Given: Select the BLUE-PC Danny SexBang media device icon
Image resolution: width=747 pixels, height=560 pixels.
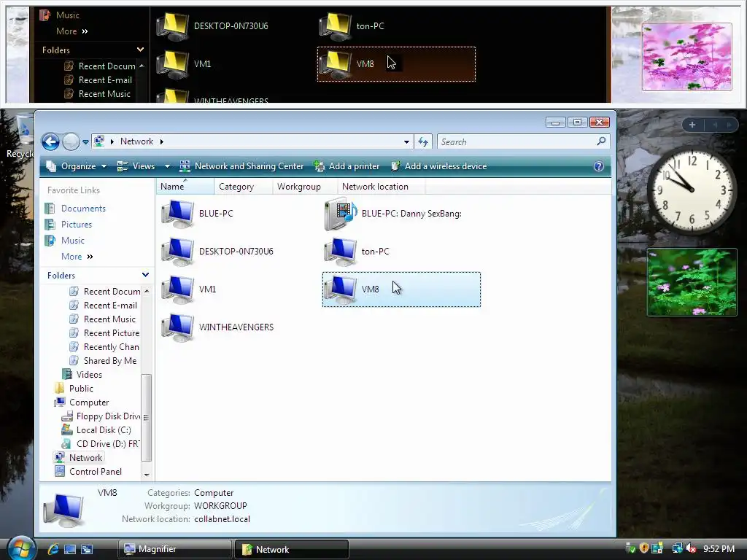Looking at the screenshot, I should click(341, 214).
